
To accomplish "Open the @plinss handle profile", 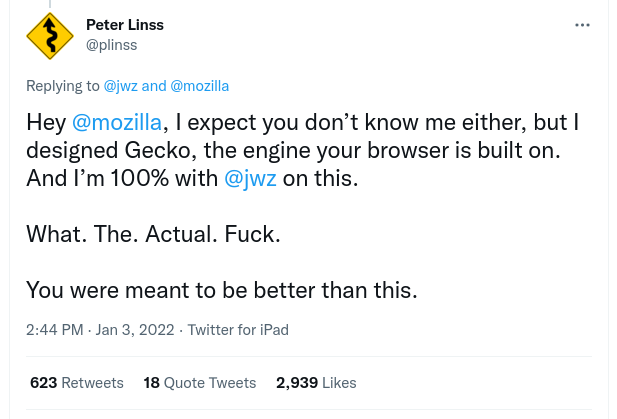I will (111, 45).
